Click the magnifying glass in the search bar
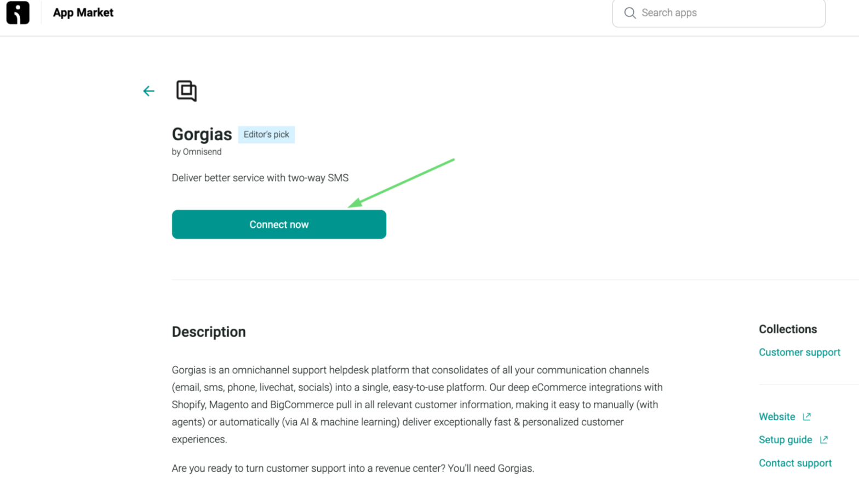859x504 pixels. click(x=631, y=13)
